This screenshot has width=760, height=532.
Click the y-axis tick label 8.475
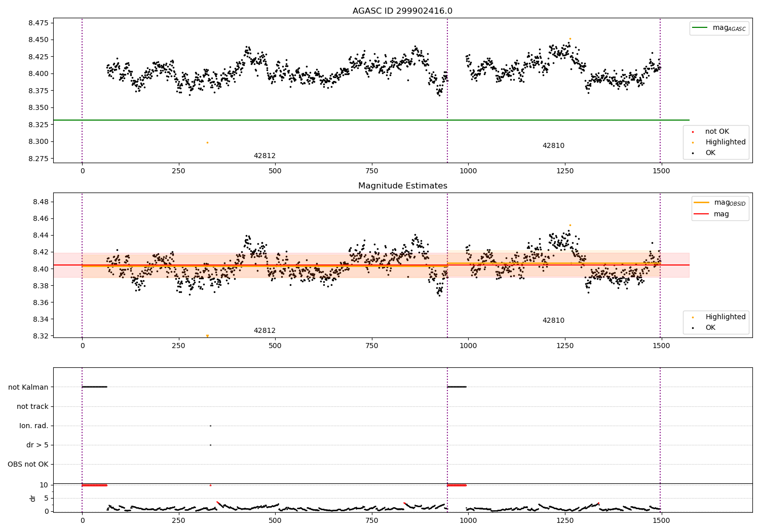(x=38, y=23)
